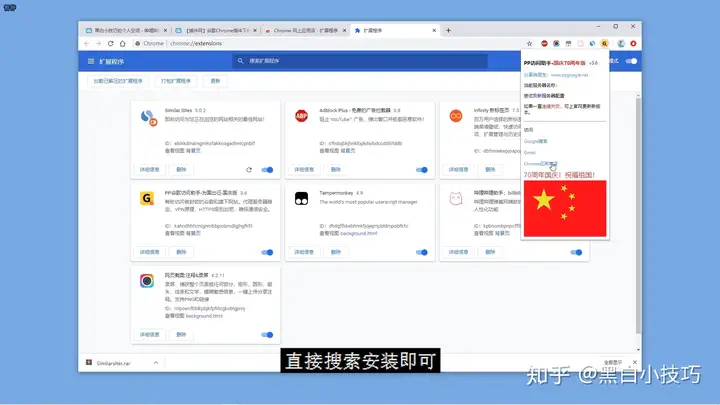Image resolution: width=720 pixels, height=405 pixels.
Task: Click the Tampermonkey logo on its card
Action: tap(301, 198)
